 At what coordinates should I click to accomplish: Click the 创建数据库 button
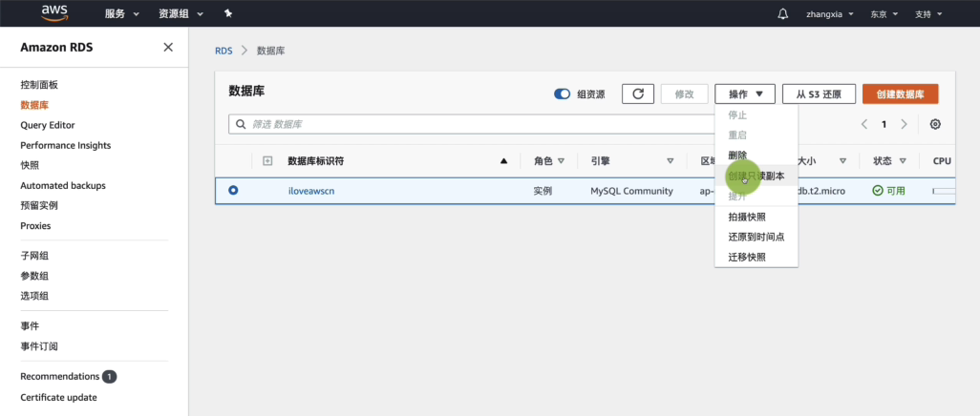click(x=900, y=94)
